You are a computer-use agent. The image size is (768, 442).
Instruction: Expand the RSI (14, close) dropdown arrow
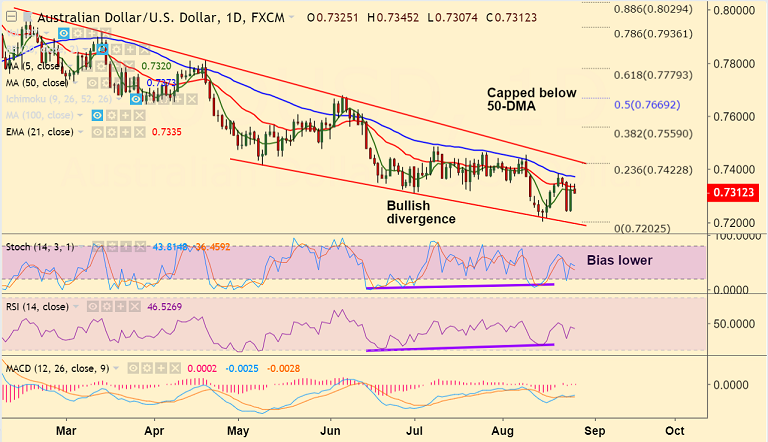(x=76, y=307)
